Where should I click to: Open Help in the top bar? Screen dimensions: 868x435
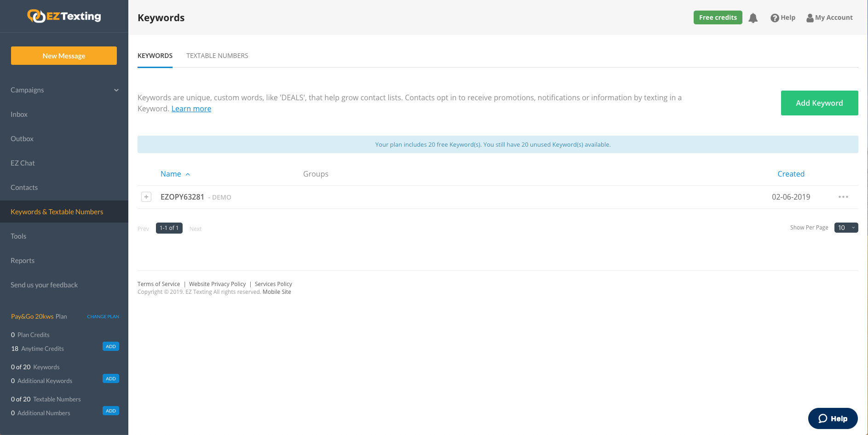[x=783, y=17]
